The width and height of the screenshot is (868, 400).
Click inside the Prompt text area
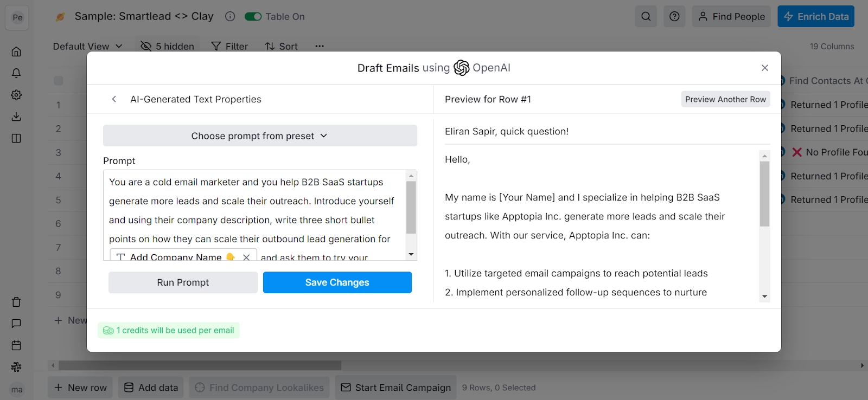[x=255, y=215]
